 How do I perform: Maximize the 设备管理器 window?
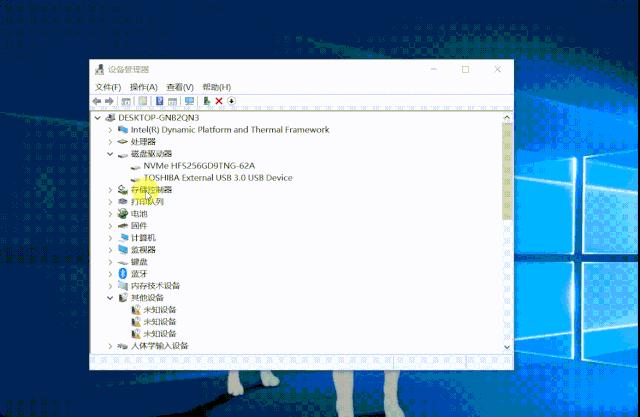point(465,69)
